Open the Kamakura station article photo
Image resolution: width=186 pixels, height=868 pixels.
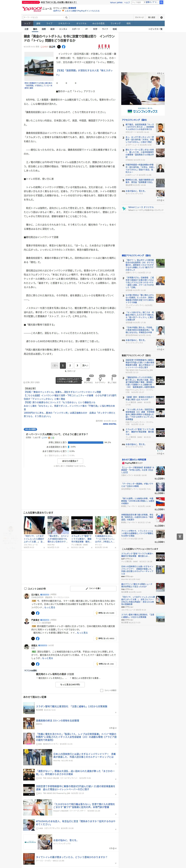[x=39, y=66]
